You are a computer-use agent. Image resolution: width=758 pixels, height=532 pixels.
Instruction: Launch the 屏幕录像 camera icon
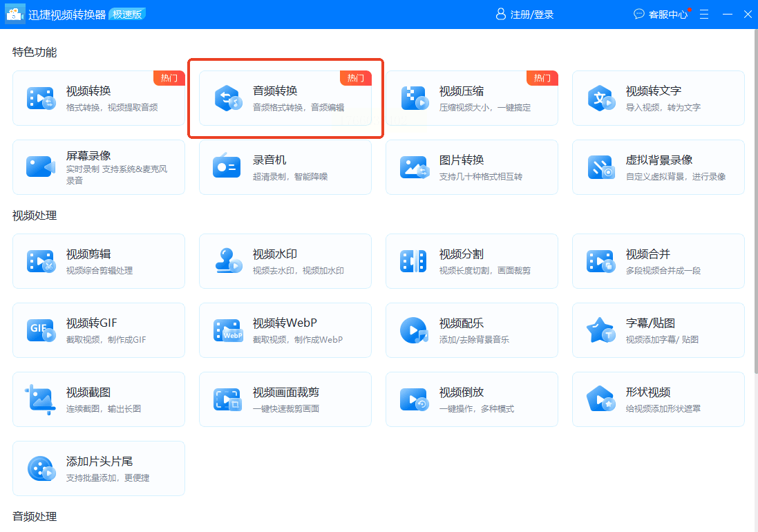(41, 167)
